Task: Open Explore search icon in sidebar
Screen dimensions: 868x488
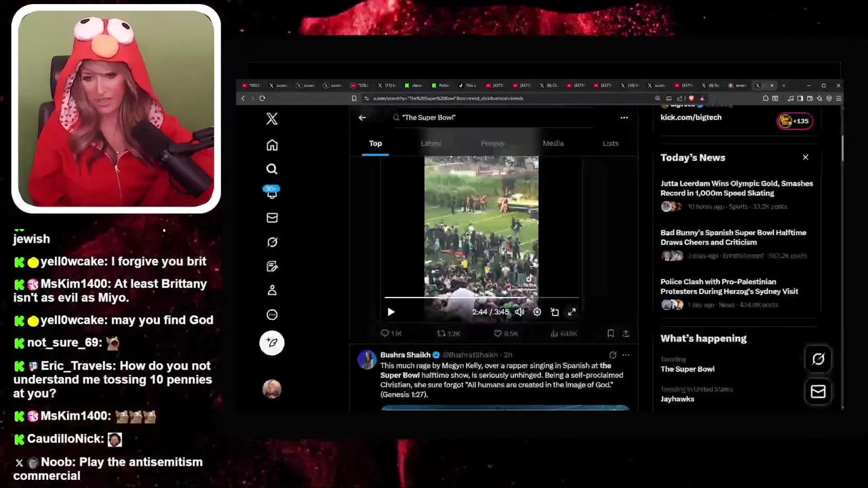Action: (x=272, y=169)
